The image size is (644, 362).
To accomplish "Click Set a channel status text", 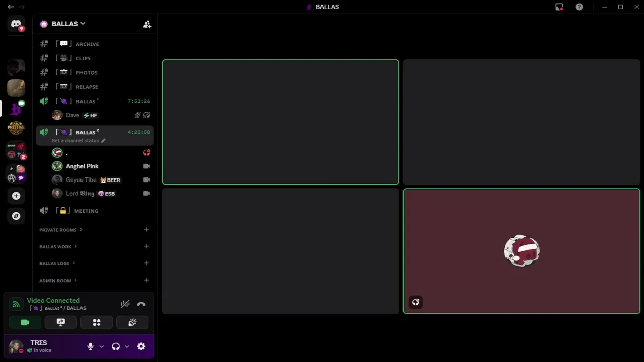I will pos(75,141).
